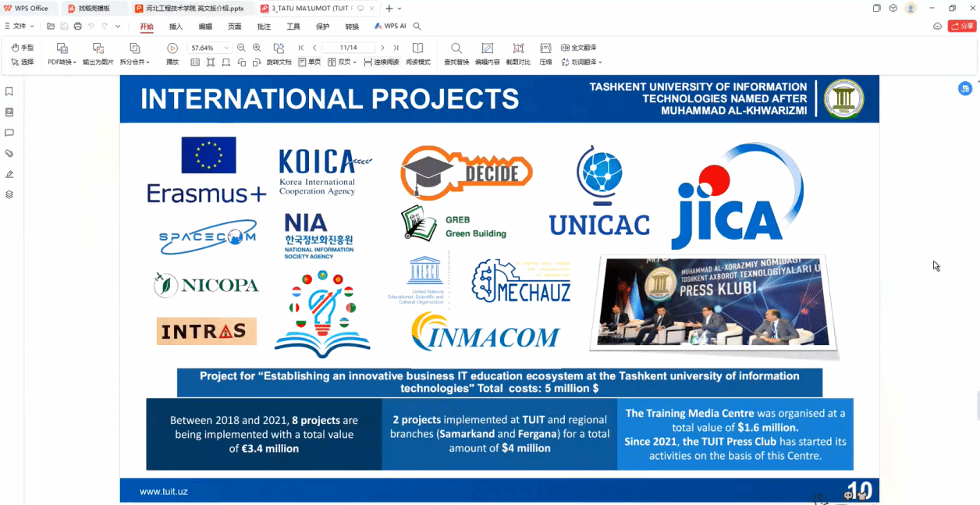Open the 文件 menu dropdown

click(20, 27)
